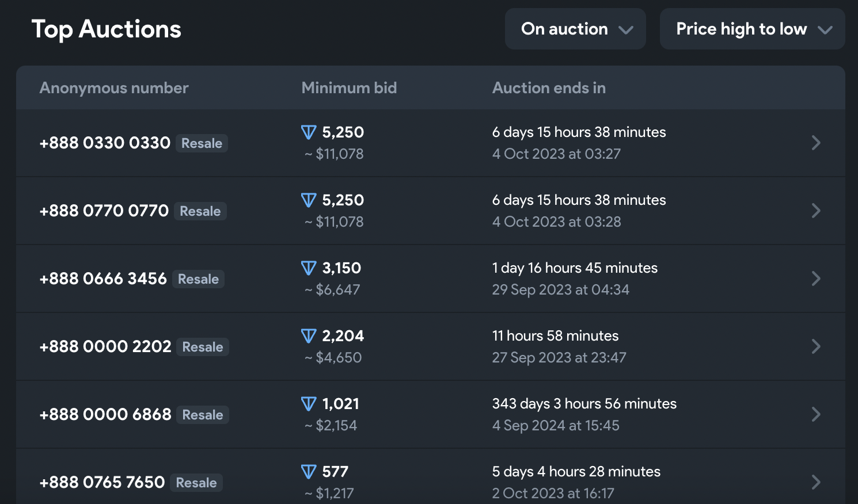Open the +888 0000 6868 auction
858x504 pixels.
[x=105, y=414]
